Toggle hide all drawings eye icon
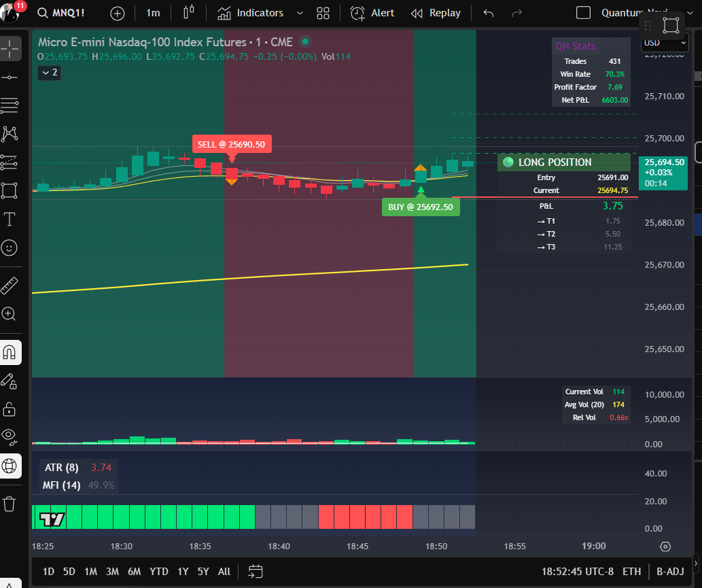 (x=10, y=437)
